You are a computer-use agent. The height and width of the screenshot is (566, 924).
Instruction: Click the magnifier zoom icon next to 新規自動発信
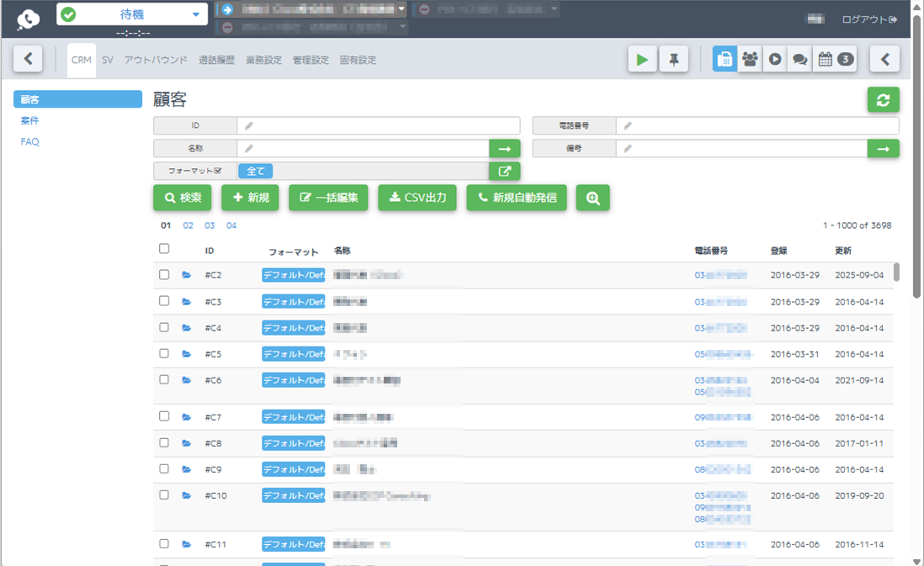592,198
